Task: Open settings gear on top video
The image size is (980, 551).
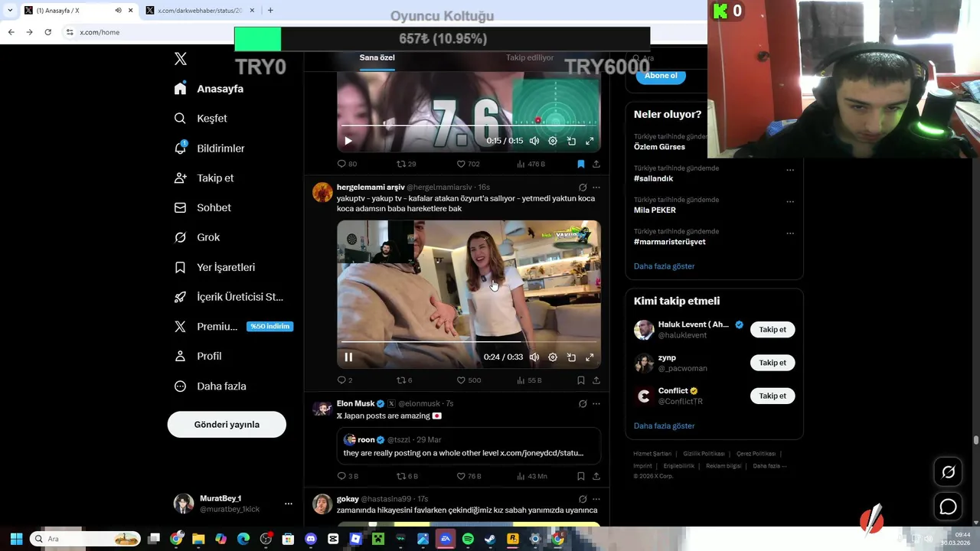Action: (553, 141)
